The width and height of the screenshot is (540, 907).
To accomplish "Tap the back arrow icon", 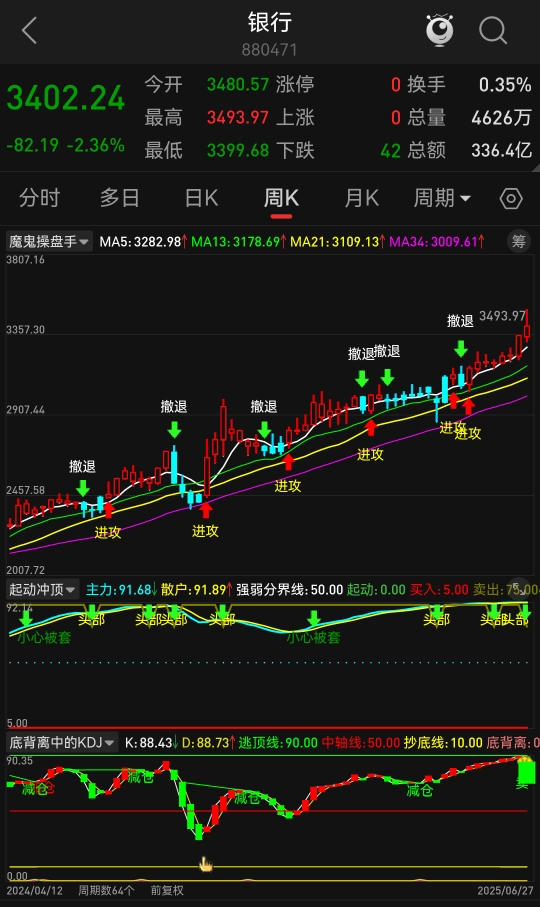I will (29, 30).
